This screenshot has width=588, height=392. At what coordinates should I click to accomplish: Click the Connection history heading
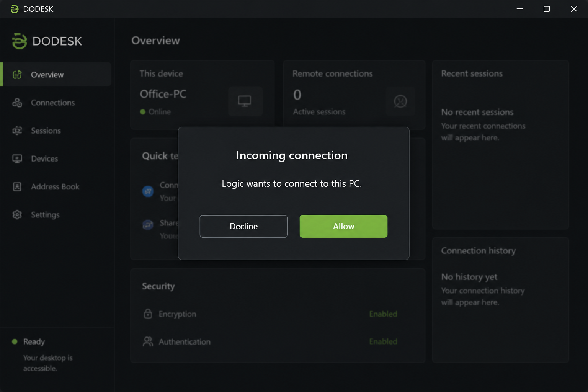pos(479,251)
